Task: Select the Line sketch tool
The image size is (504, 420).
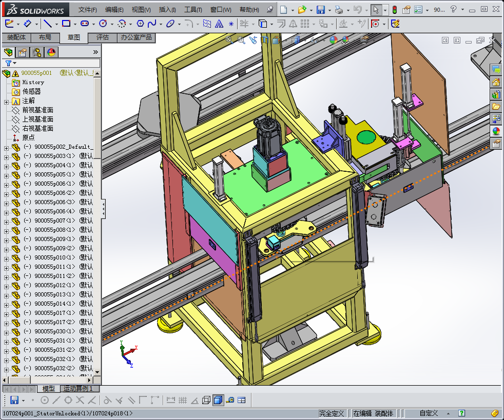Action: pyautogui.click(x=48, y=24)
